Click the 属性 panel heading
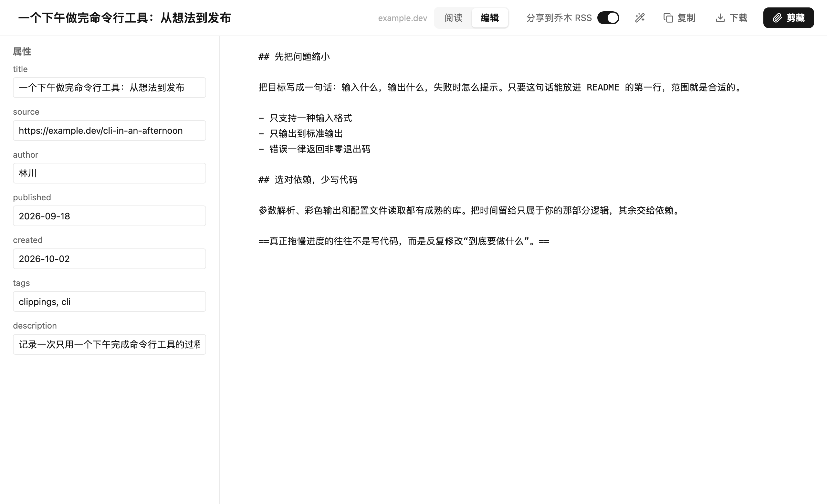 pos(22,51)
